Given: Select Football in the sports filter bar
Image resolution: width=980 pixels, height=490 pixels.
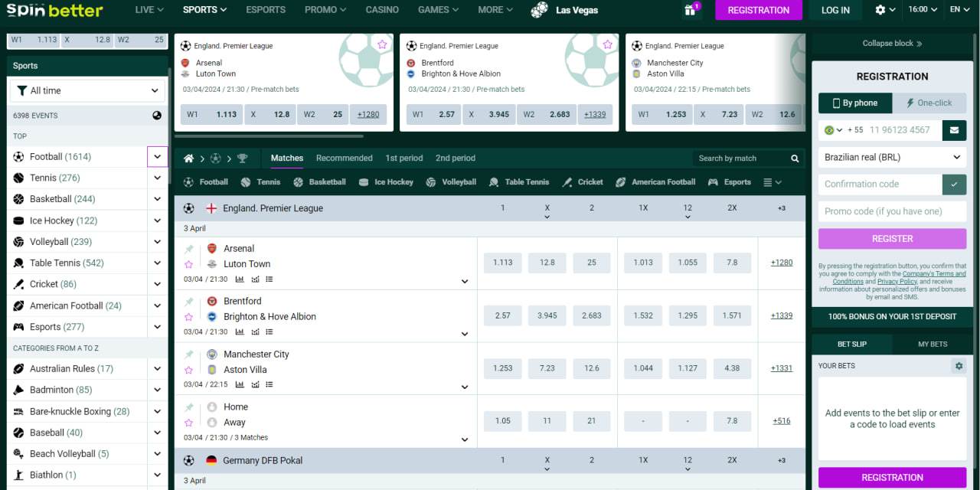Looking at the screenshot, I should (205, 182).
